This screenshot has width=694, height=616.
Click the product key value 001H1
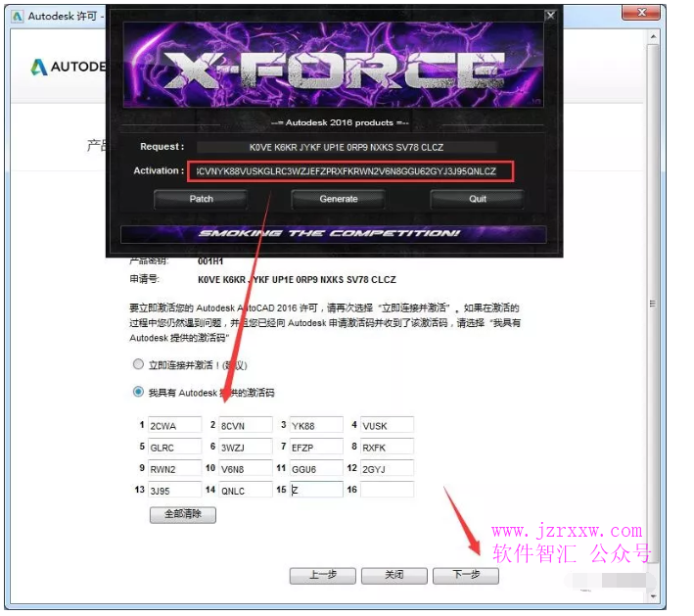[x=210, y=261]
